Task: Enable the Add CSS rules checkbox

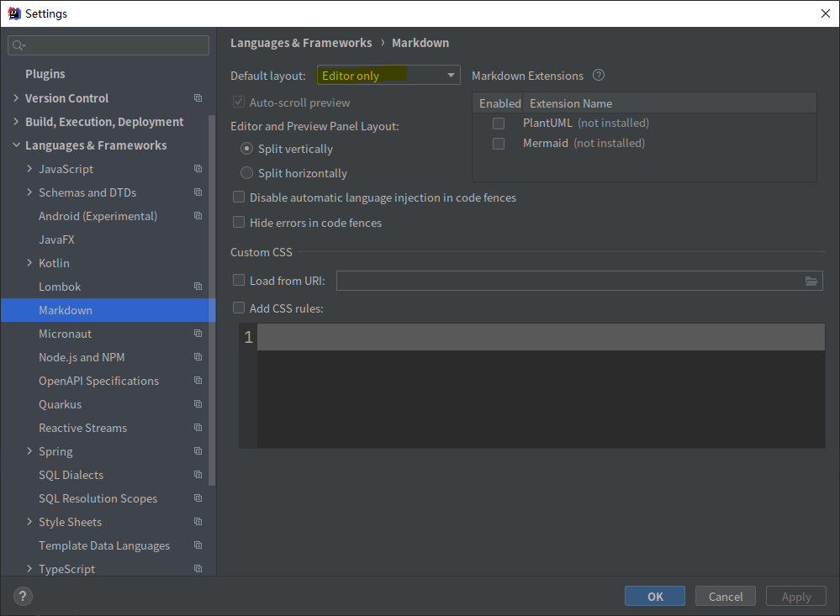Action: pyautogui.click(x=239, y=308)
